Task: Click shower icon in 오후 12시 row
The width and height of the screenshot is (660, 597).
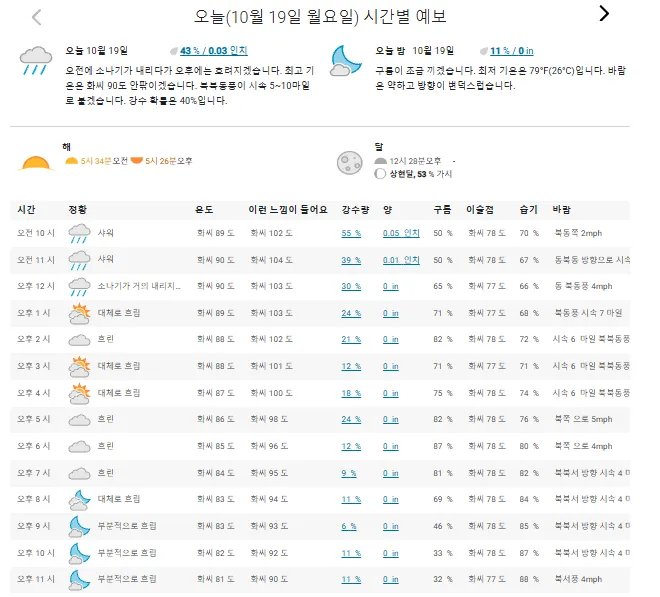Action: point(80,287)
